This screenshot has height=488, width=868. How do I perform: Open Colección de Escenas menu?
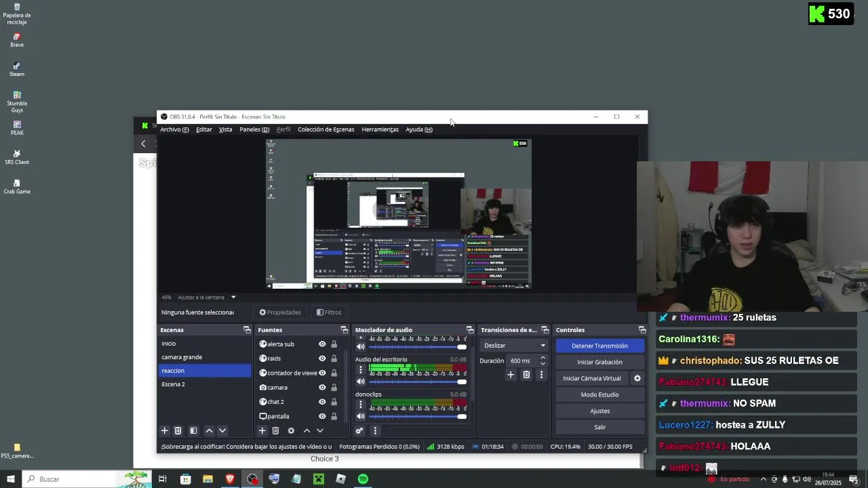click(x=326, y=129)
